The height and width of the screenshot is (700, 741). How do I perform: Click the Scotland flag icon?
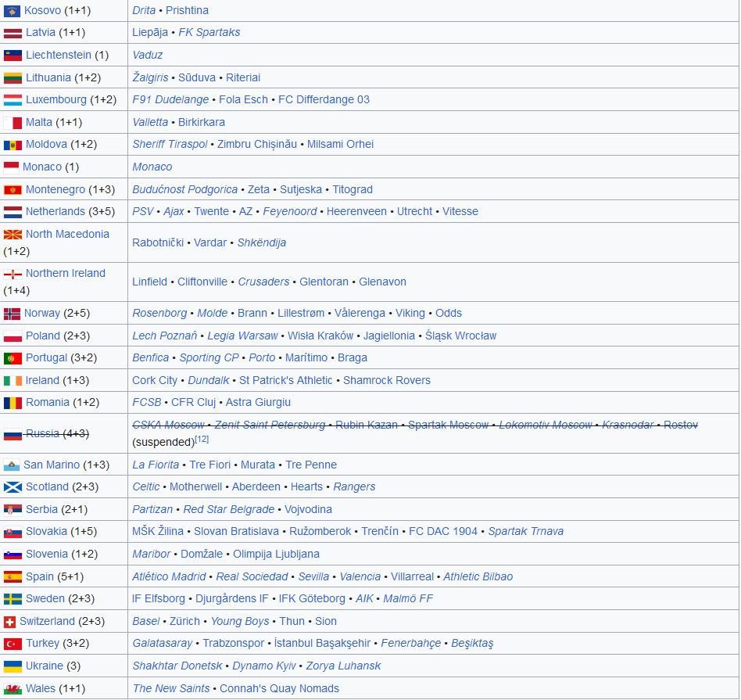(13, 487)
